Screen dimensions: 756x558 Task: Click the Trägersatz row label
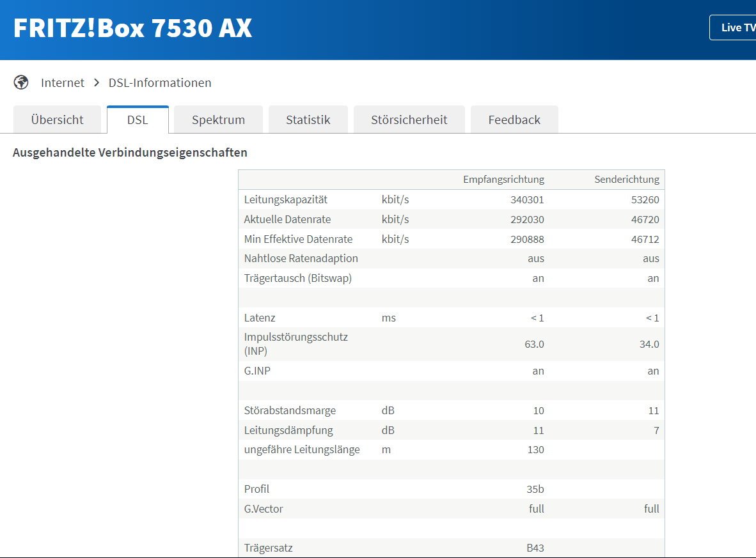click(x=268, y=548)
